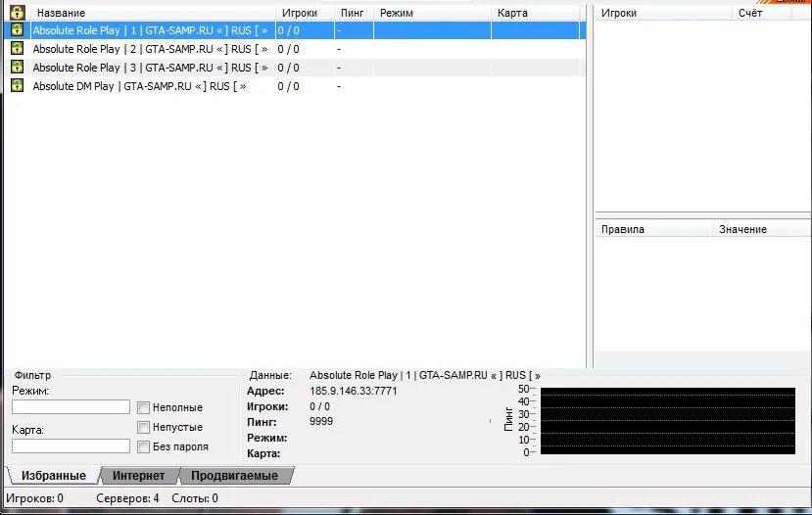Click lock icon of Absolute DM Play server
This screenshot has height=515, width=812.
[x=17, y=86]
